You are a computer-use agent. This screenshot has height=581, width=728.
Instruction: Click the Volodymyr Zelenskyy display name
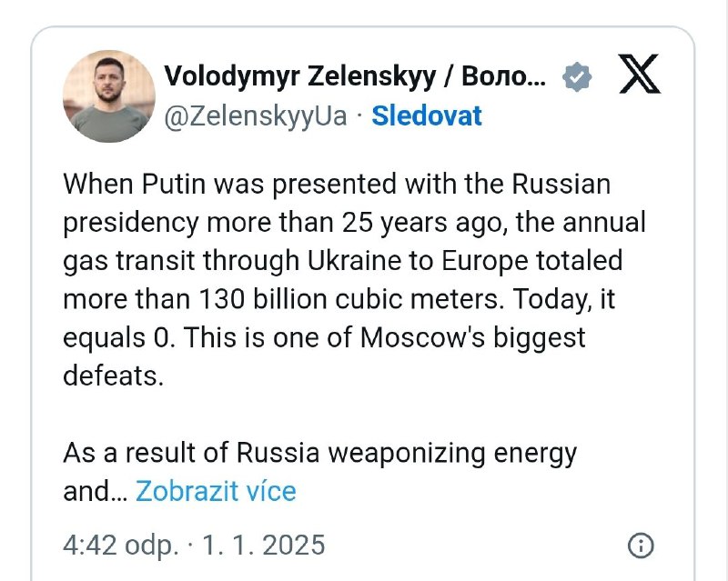pos(355,77)
